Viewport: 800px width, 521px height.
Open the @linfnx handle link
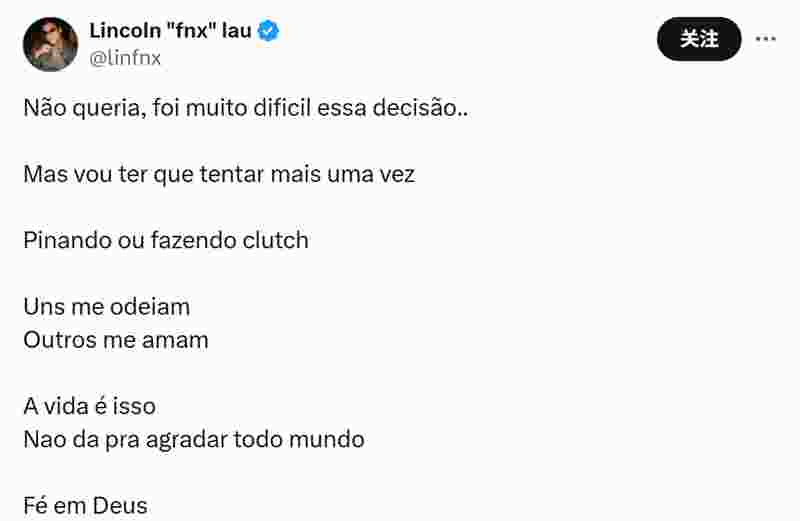click(x=125, y=58)
